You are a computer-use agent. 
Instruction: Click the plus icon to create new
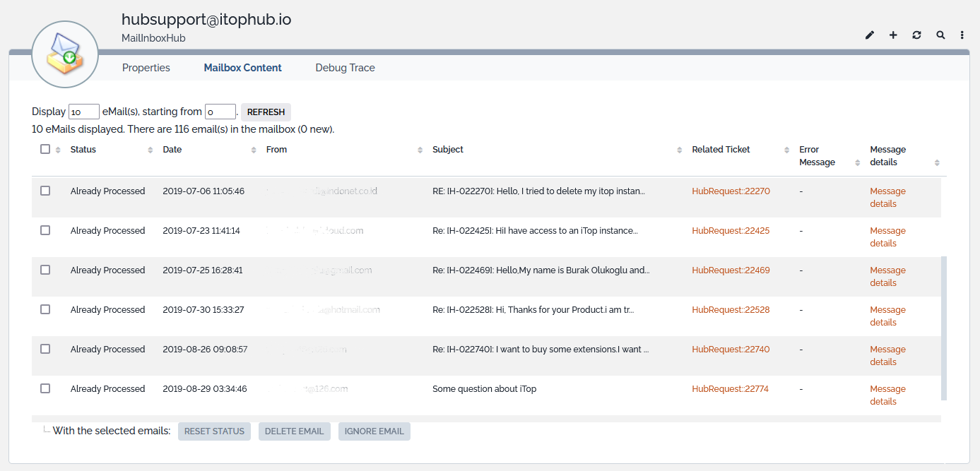pyautogui.click(x=893, y=35)
